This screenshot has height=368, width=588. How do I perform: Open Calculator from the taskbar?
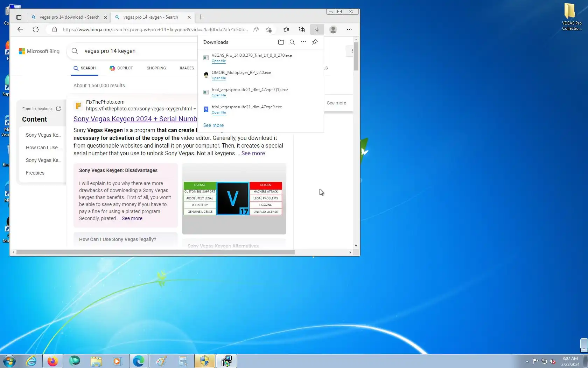[183, 361]
